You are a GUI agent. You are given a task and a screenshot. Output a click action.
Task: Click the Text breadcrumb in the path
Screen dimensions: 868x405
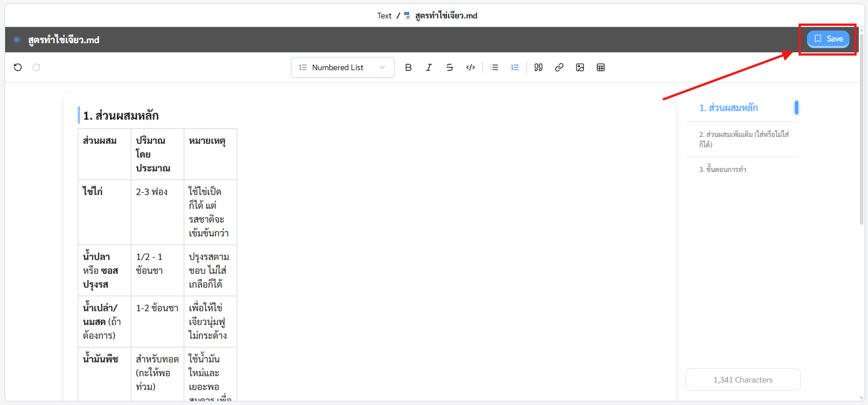pyautogui.click(x=384, y=16)
